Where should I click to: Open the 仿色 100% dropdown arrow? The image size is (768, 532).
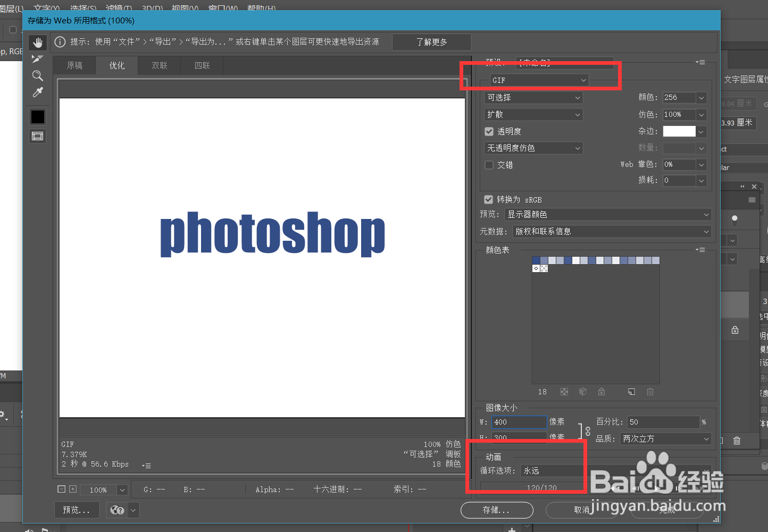pos(702,115)
